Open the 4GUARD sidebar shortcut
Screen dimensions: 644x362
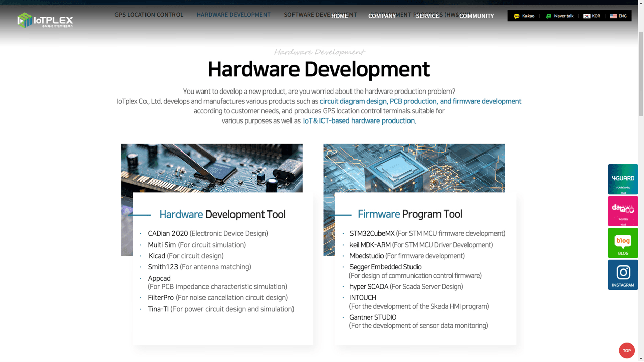[x=623, y=179]
